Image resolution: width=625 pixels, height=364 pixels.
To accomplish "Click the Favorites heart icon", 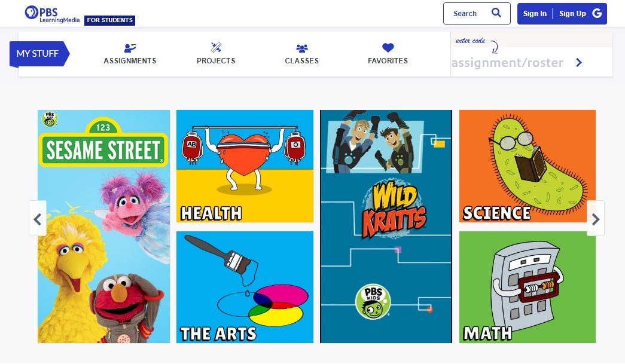I will pos(388,48).
